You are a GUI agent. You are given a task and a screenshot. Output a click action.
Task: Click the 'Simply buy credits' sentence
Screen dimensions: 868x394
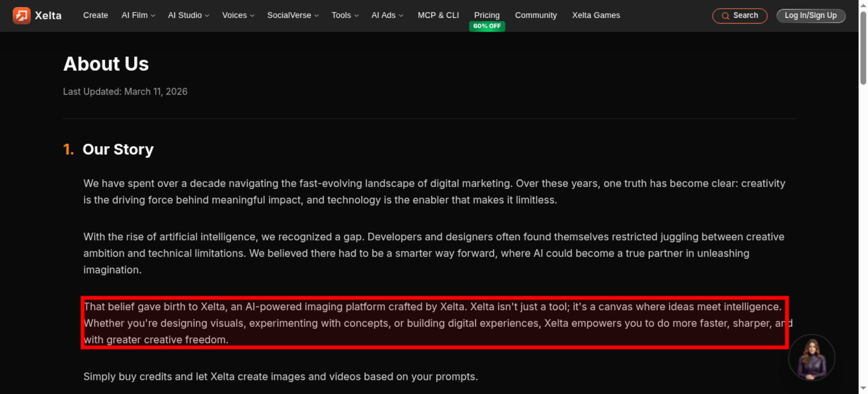pyautogui.click(x=280, y=377)
